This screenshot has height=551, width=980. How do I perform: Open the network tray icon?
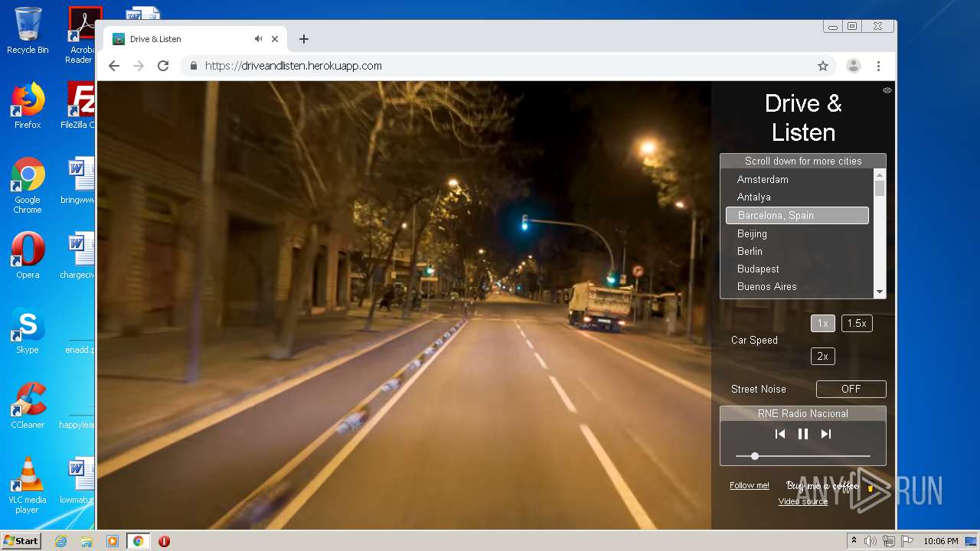tap(889, 541)
